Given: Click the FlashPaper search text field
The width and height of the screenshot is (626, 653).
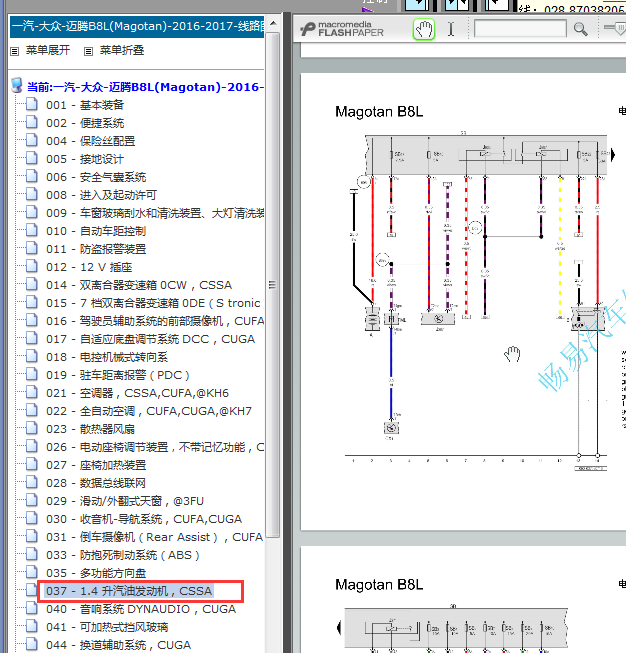Looking at the screenshot, I should (x=520, y=29).
